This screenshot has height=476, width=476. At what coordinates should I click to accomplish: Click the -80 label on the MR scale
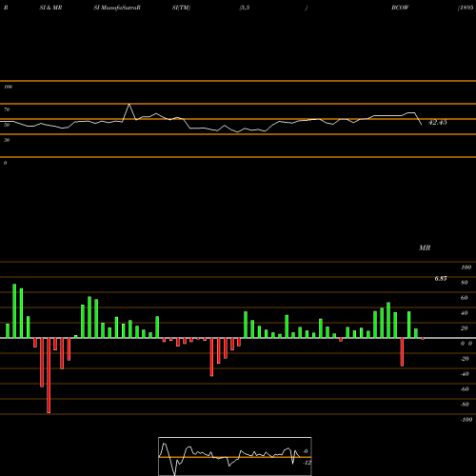point(465,405)
